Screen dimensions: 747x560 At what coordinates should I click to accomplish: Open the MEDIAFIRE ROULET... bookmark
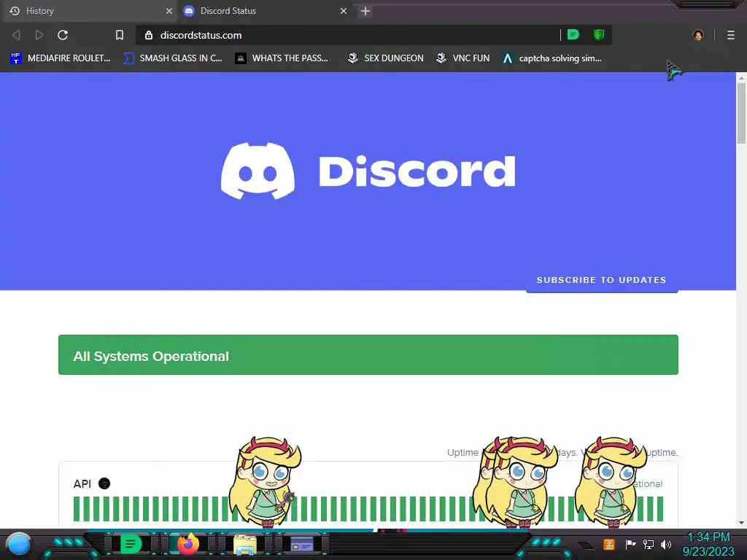(61, 58)
